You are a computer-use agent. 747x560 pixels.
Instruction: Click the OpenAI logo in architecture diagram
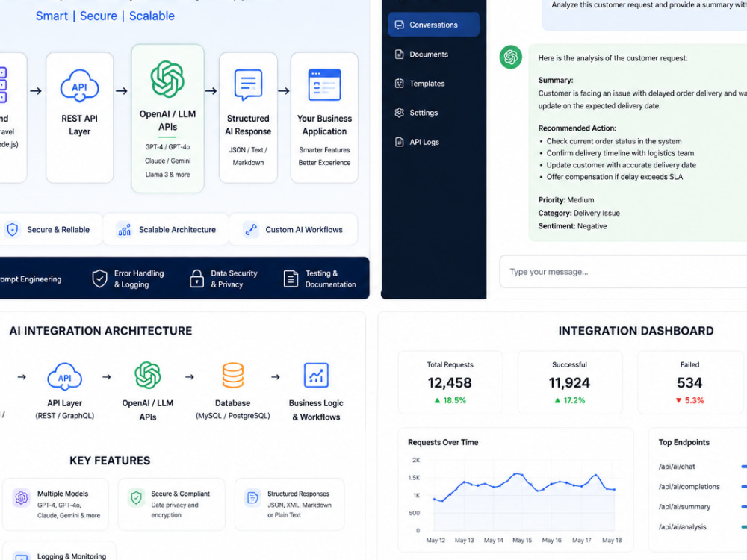[148, 376]
